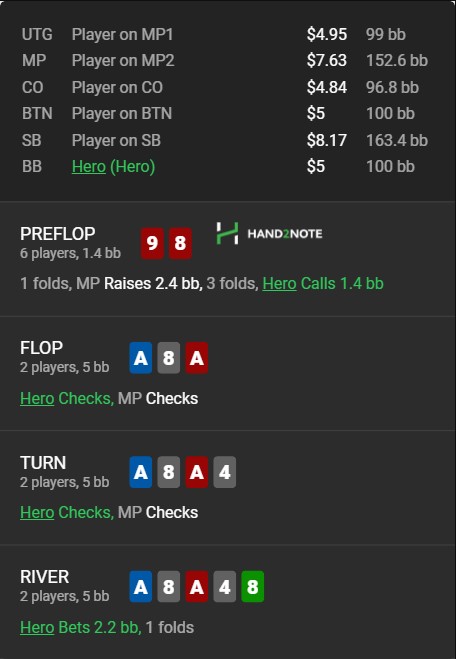Image resolution: width=456 pixels, height=659 pixels.
Task: Click the Hand2Note logo
Action: [x=269, y=234]
